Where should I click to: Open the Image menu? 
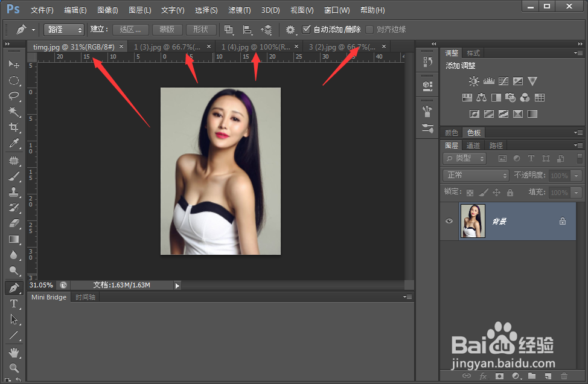[x=107, y=10]
